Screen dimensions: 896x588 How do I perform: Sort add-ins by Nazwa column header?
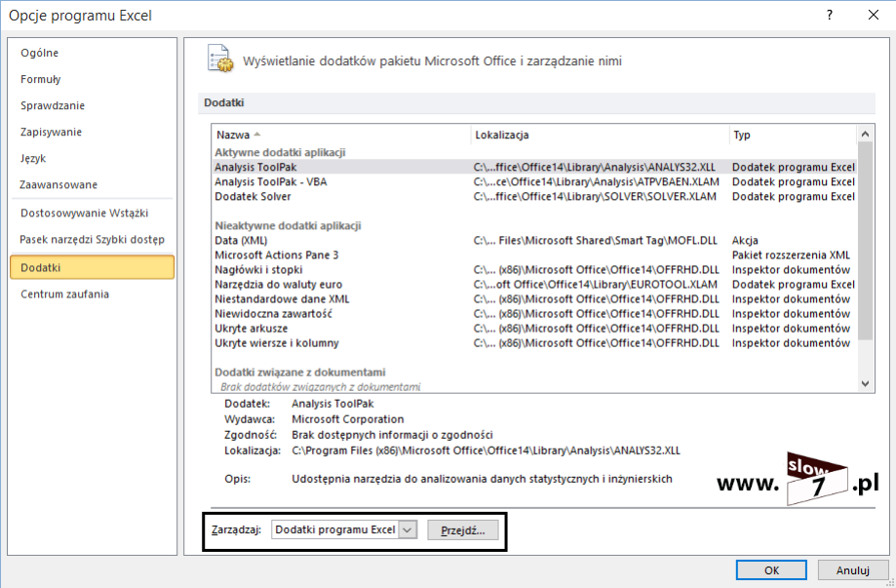pos(341,135)
